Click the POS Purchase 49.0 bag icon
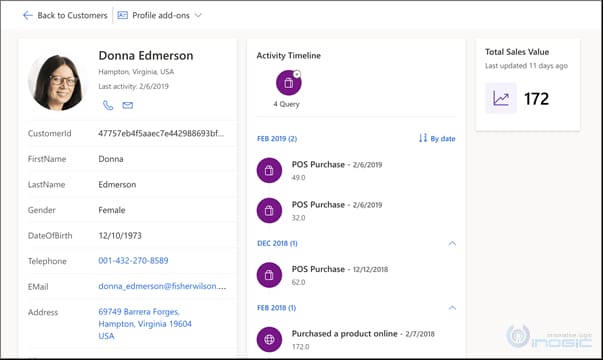Image resolution: width=603 pixels, height=360 pixels. click(x=269, y=170)
